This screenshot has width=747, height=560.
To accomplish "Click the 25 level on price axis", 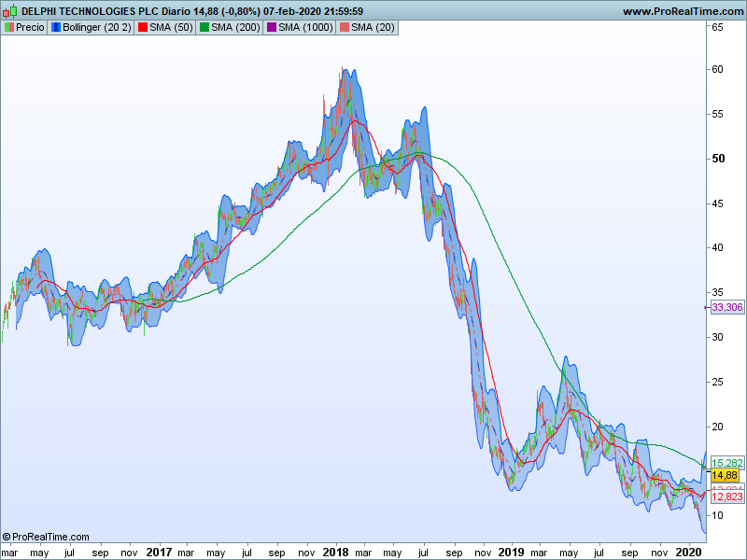I will 717,382.
